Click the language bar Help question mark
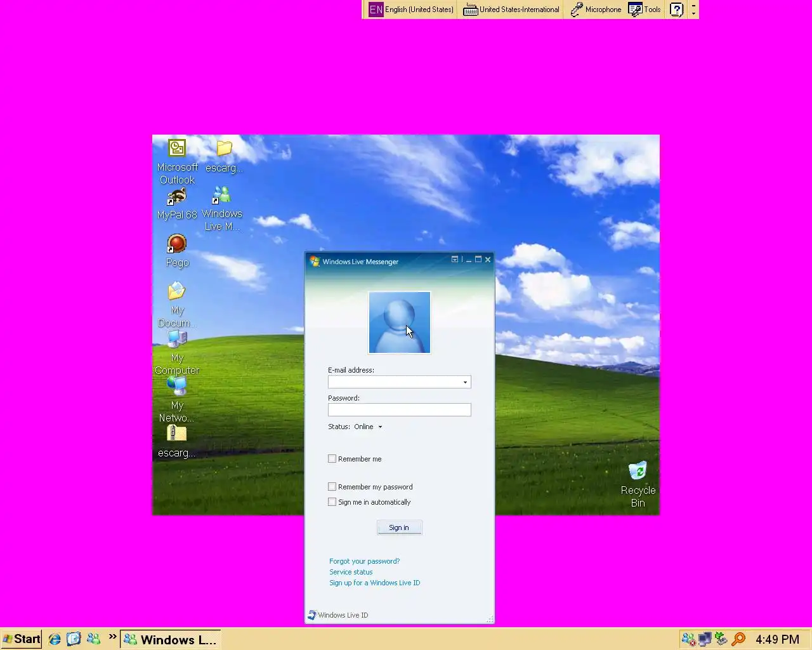Viewport: 812px width, 650px height. click(677, 10)
